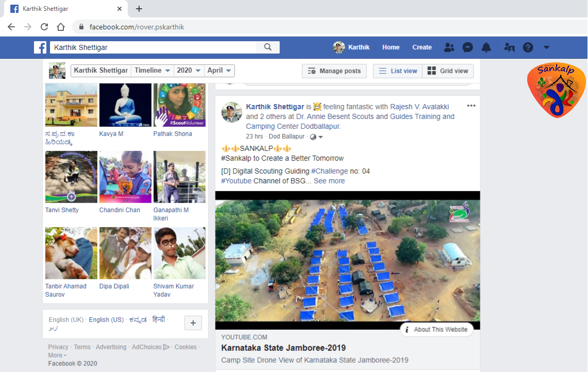Switch to List view
This screenshot has height=372, width=588.
[x=397, y=71]
